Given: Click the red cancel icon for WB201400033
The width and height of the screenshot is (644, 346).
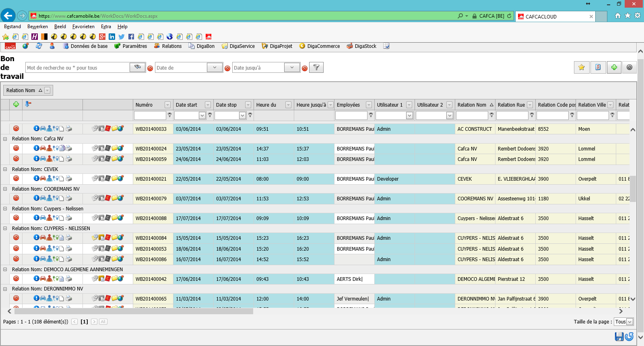Looking at the screenshot, I should 16,128.
